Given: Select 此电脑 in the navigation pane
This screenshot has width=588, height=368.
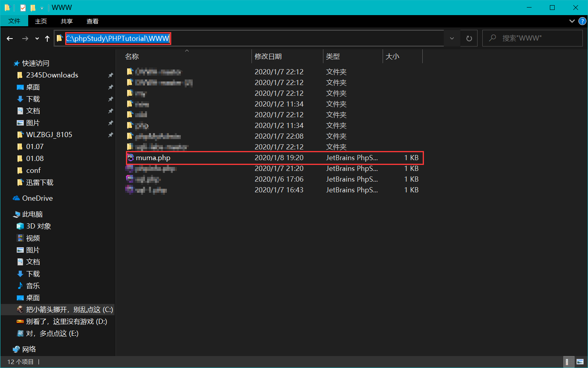Looking at the screenshot, I should pos(32,214).
